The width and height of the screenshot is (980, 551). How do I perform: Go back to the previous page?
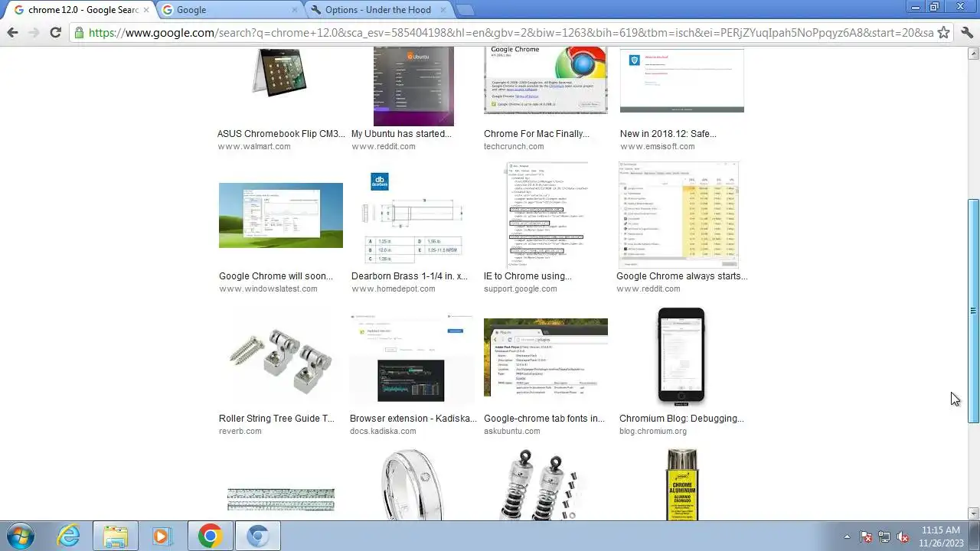pyautogui.click(x=12, y=32)
